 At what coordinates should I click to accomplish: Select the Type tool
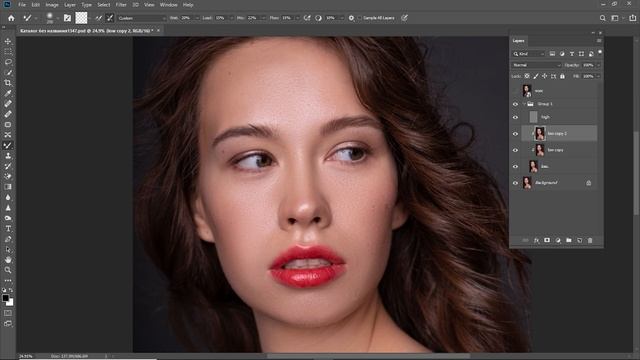[x=8, y=229]
